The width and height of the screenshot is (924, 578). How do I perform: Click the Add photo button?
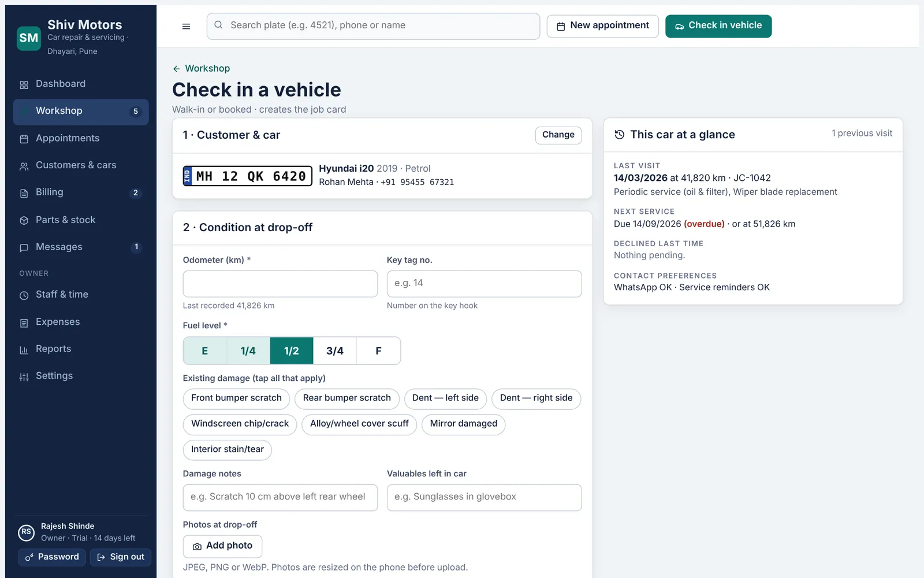(x=222, y=546)
